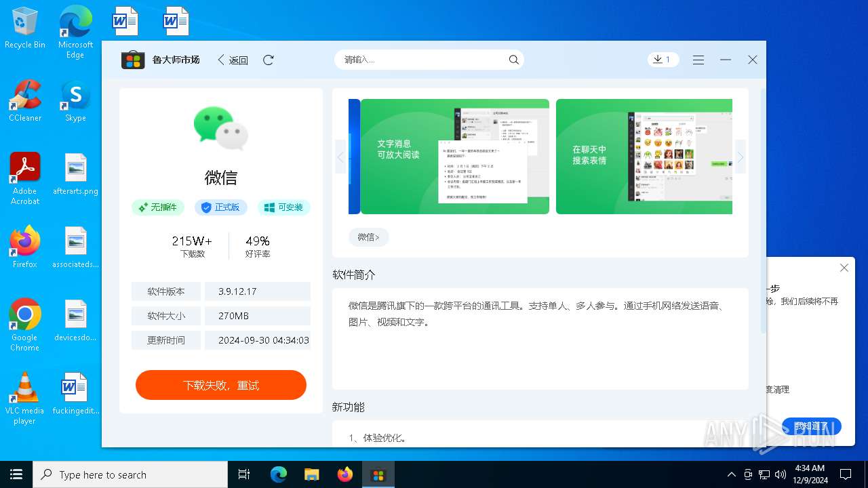
Task: Click 鲁大师市场 taskbar app icon
Action: [x=378, y=474]
